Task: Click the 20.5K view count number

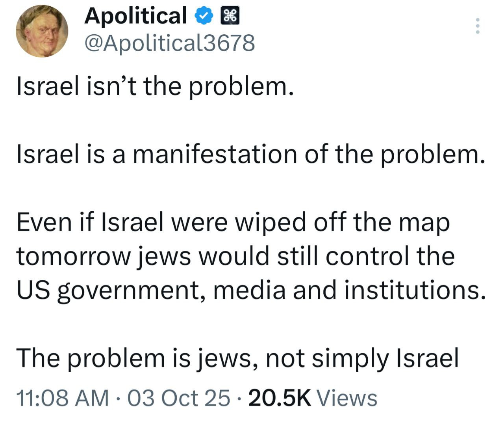Action: pos(280,397)
